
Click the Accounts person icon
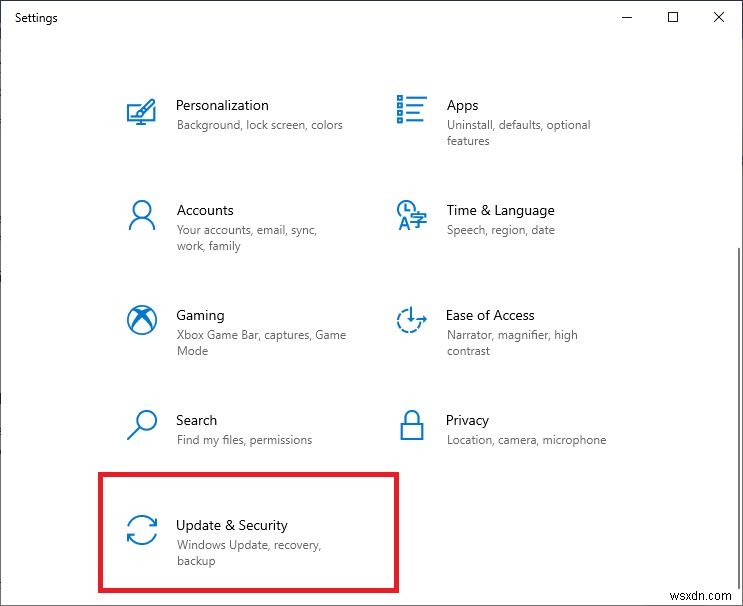tap(142, 215)
